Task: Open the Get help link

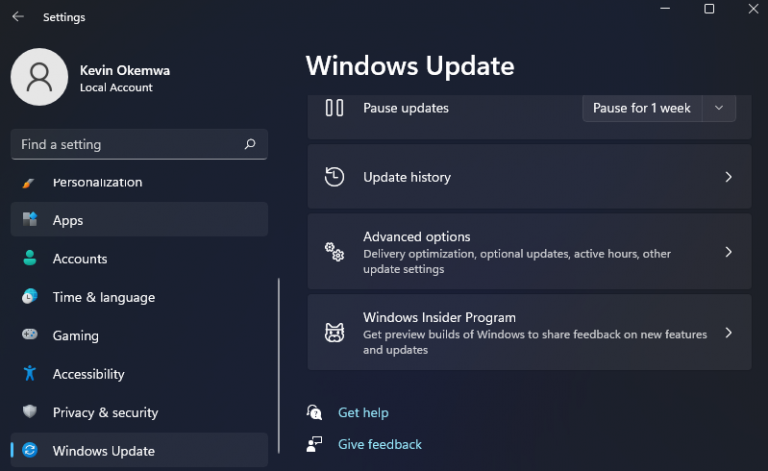Action: click(363, 413)
